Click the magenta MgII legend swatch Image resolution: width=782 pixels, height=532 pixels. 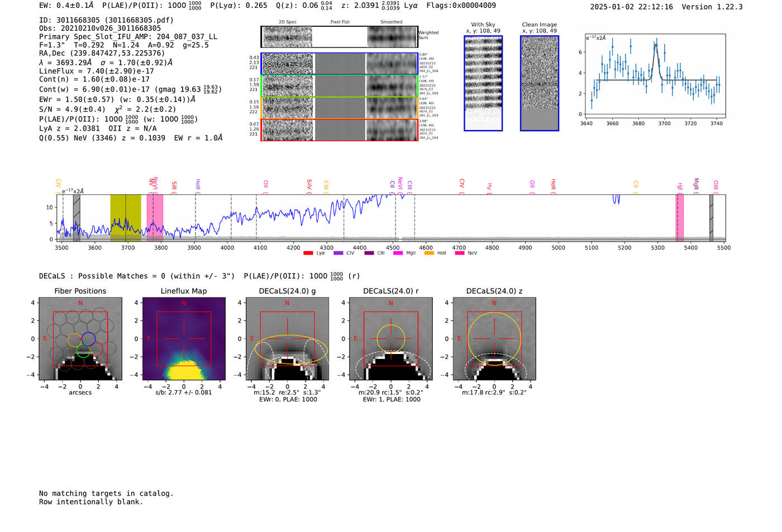398,253
